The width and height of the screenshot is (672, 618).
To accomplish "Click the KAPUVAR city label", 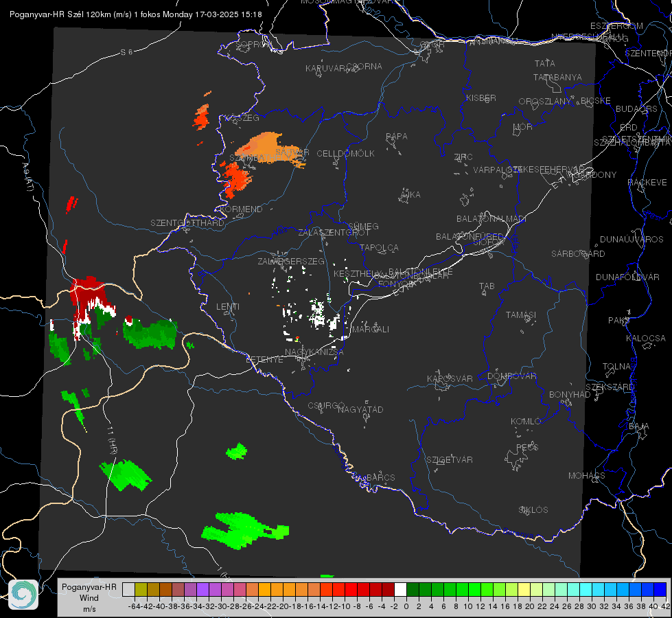I will (x=325, y=69).
